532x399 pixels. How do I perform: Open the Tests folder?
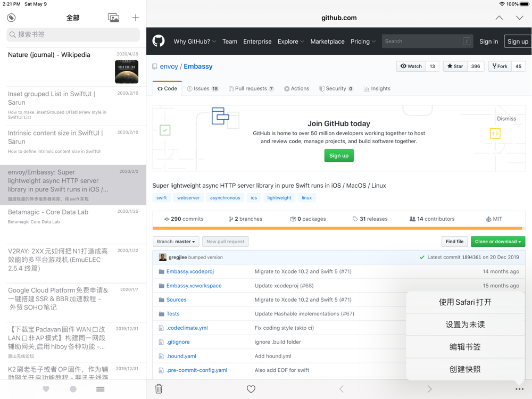click(173, 314)
